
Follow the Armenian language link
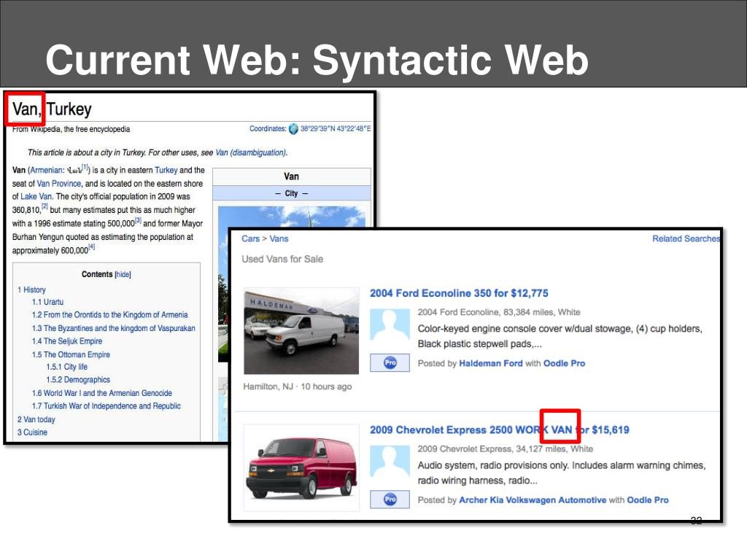point(46,170)
